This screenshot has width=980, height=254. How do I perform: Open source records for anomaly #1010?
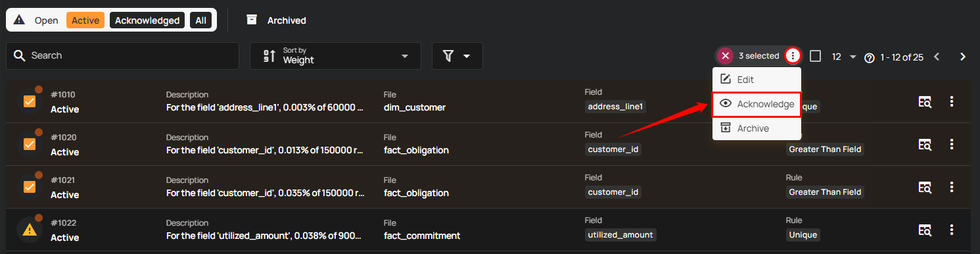[925, 102]
